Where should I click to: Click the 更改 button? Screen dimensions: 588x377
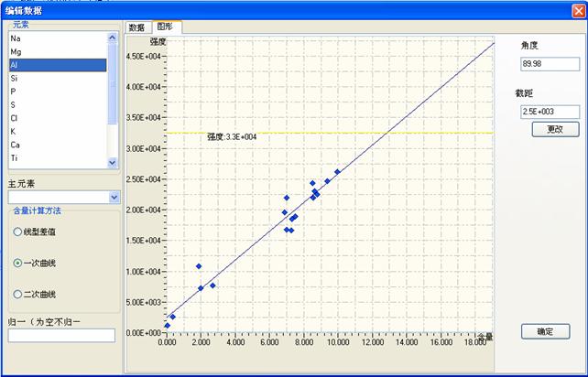(555, 129)
